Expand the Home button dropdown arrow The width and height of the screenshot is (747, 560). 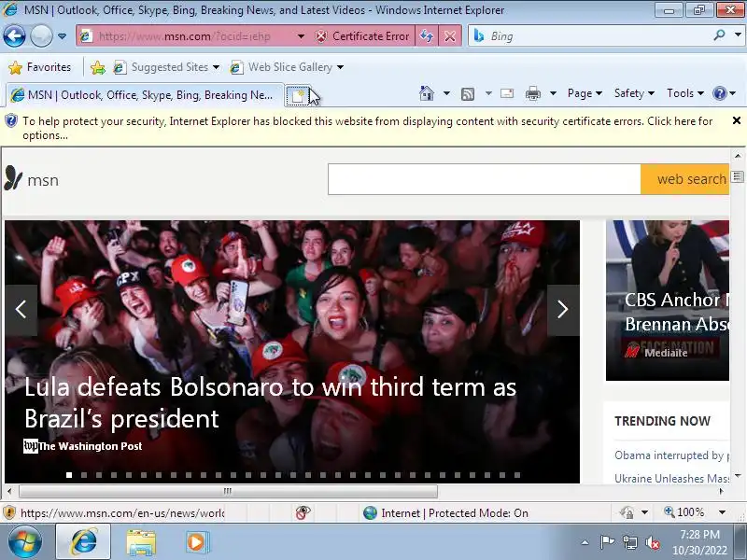(x=446, y=93)
